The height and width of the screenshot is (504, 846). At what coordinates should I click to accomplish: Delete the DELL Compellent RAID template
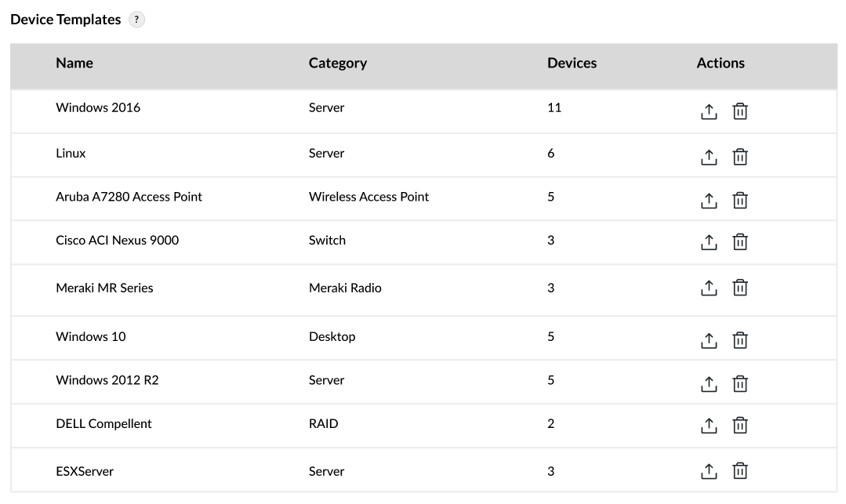pyautogui.click(x=740, y=426)
